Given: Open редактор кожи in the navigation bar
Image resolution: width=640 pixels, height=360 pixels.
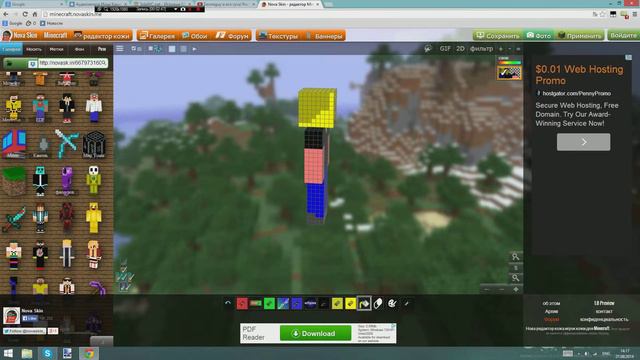Looking at the screenshot, I should 102,36.
